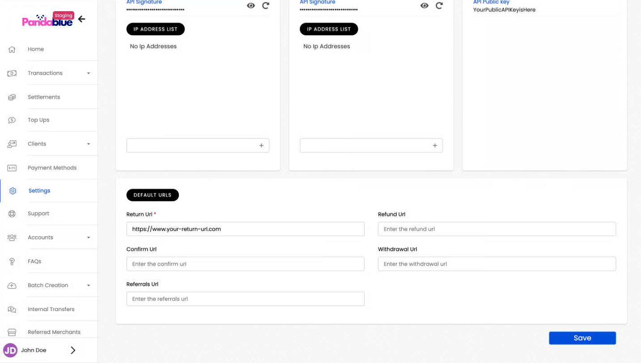Open the Internal Transfers page

pos(51,309)
